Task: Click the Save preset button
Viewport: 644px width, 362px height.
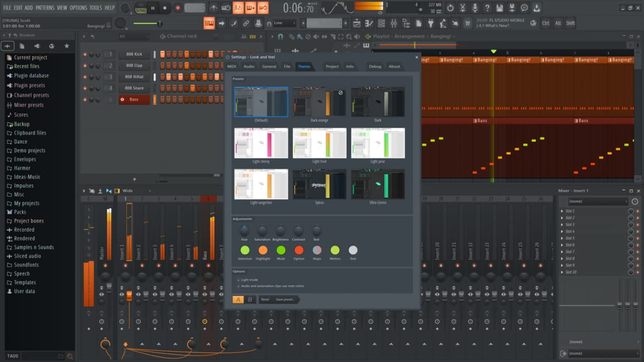Action: (286, 299)
